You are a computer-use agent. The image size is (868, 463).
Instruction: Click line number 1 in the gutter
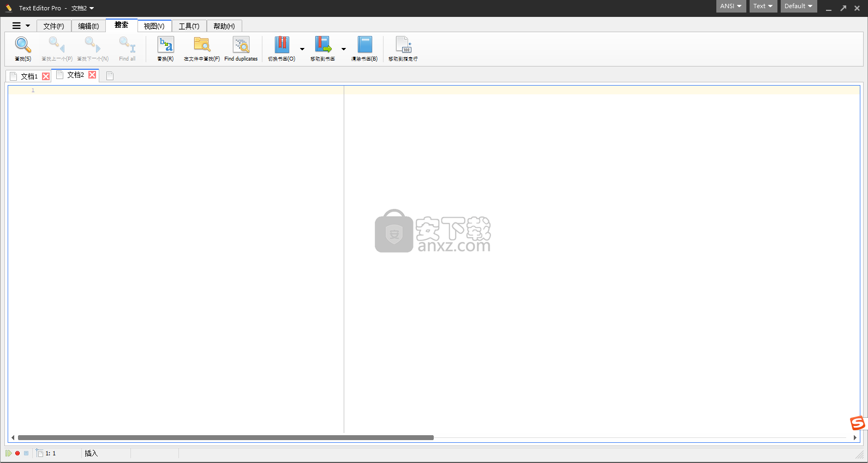click(33, 90)
